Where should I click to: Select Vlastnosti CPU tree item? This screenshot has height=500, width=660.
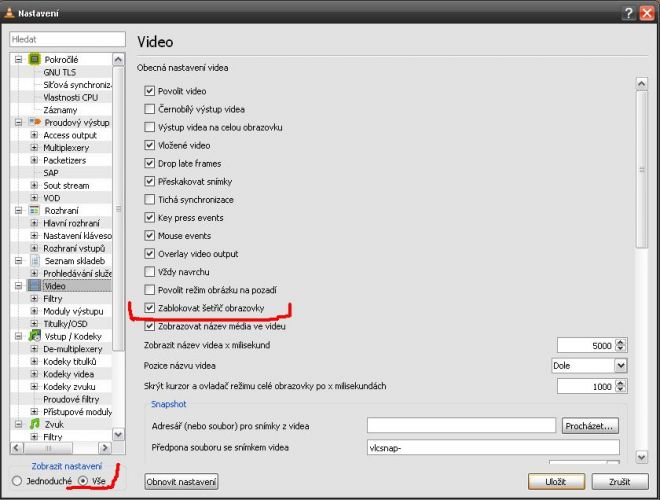(x=71, y=97)
